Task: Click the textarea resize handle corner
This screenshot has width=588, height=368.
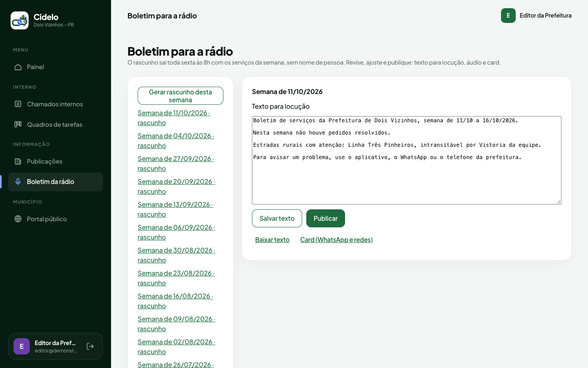Action: [x=559, y=202]
